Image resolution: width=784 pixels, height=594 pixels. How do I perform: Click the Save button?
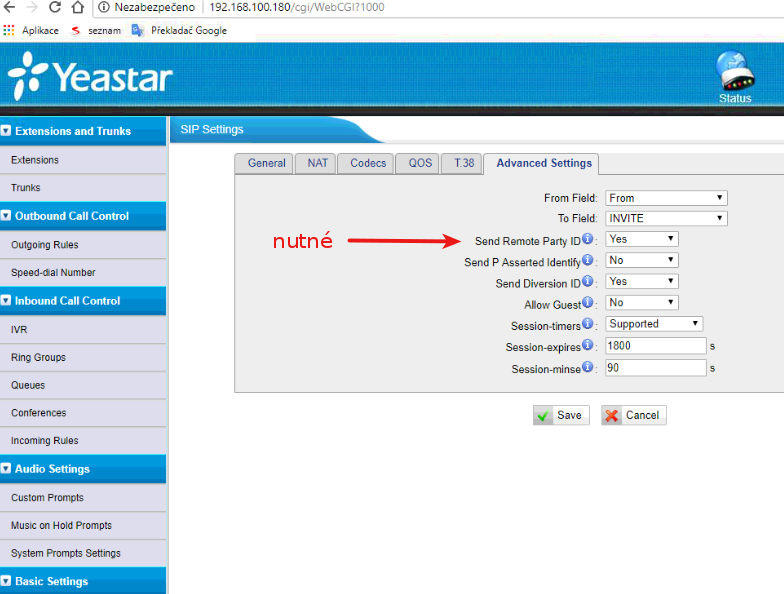pyautogui.click(x=561, y=415)
